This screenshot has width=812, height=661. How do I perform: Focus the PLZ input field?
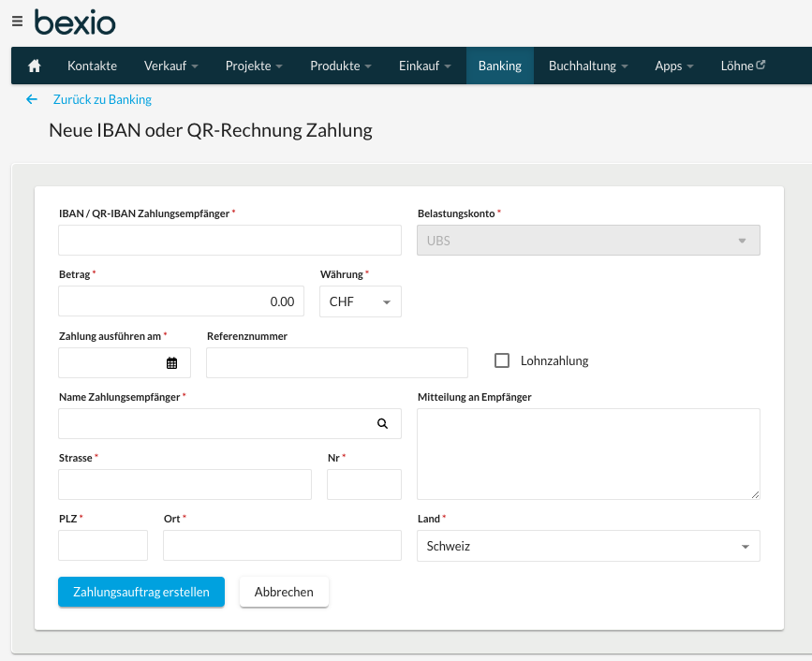(103, 545)
